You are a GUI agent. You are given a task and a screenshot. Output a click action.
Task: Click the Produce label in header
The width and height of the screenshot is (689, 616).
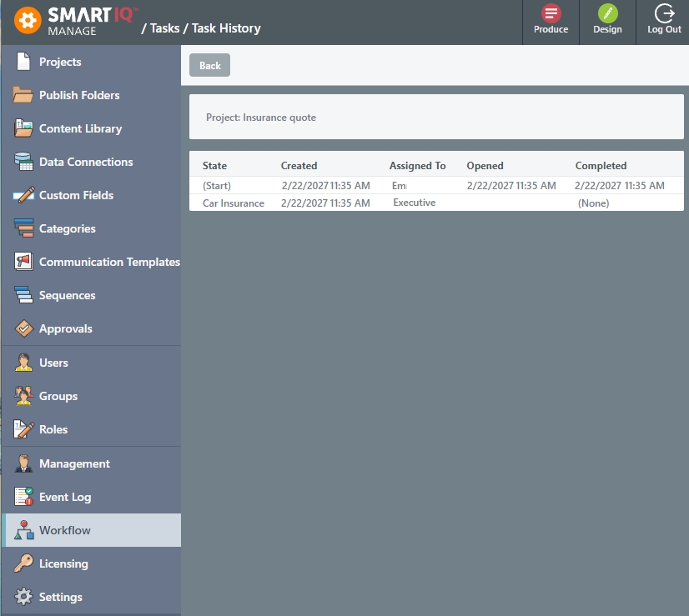[551, 29]
